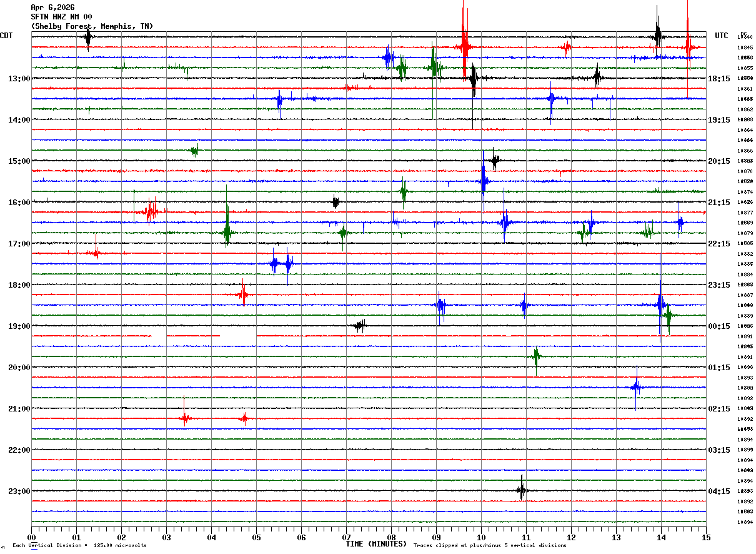Click the CDT timezone label

tap(7, 36)
